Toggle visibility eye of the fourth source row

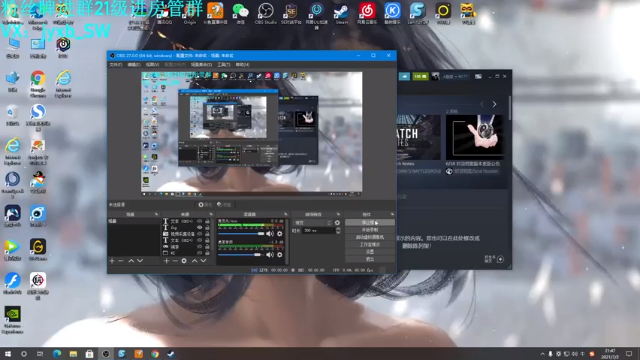(200, 240)
